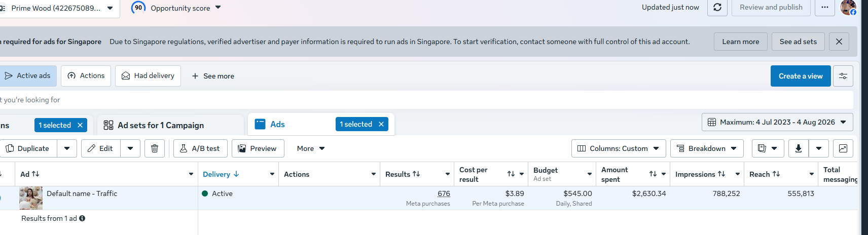The height and width of the screenshot is (235, 868).
Task: Open the date range Maximum selector
Action: pos(777,122)
